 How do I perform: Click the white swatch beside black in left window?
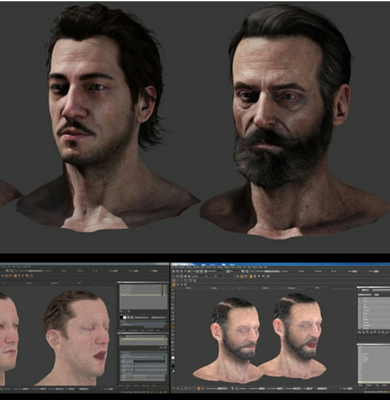click(125, 317)
